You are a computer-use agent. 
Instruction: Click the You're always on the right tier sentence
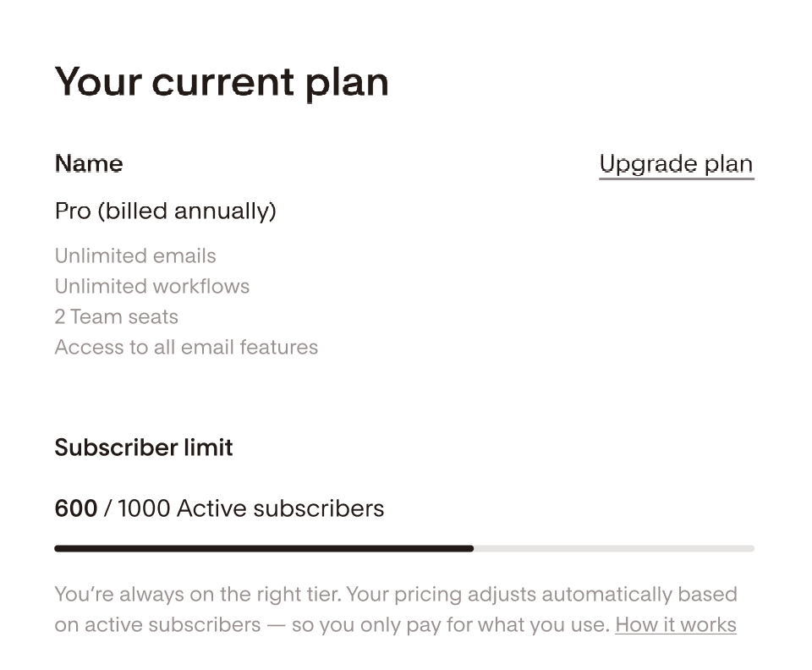coord(198,594)
